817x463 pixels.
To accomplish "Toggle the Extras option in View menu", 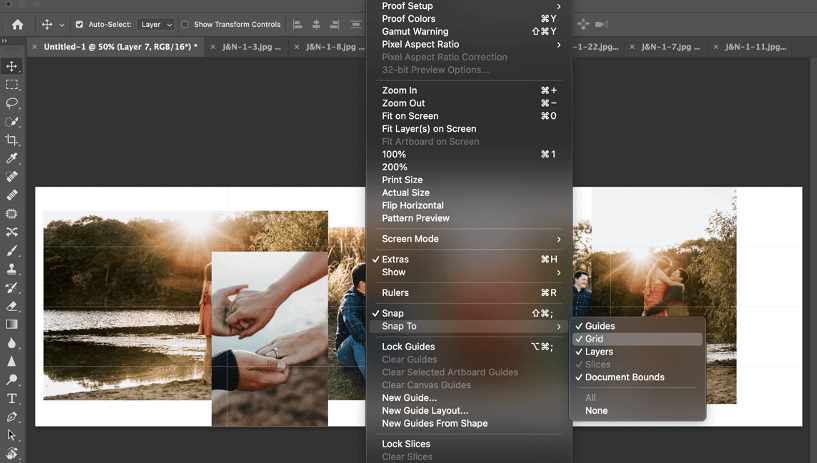I will pyautogui.click(x=467, y=259).
